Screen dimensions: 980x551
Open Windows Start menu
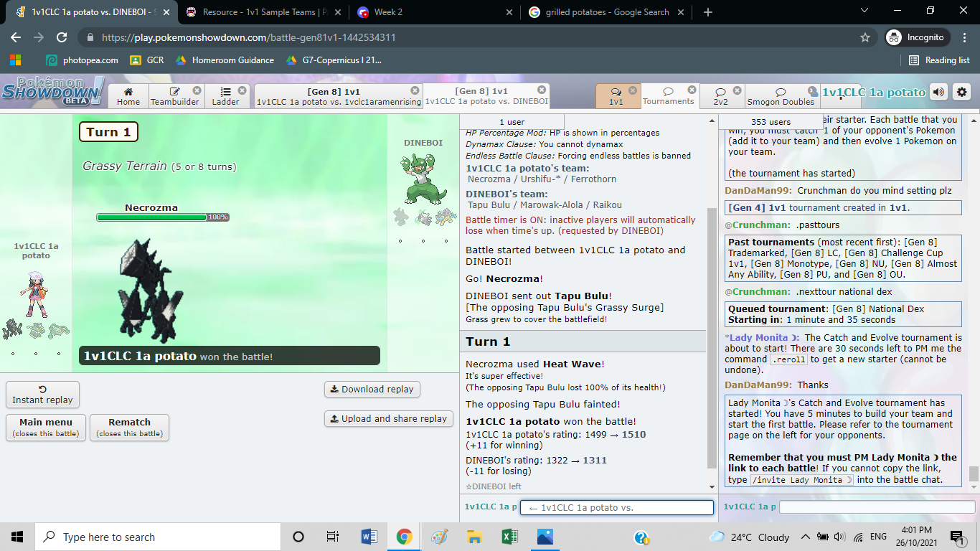pyautogui.click(x=17, y=537)
